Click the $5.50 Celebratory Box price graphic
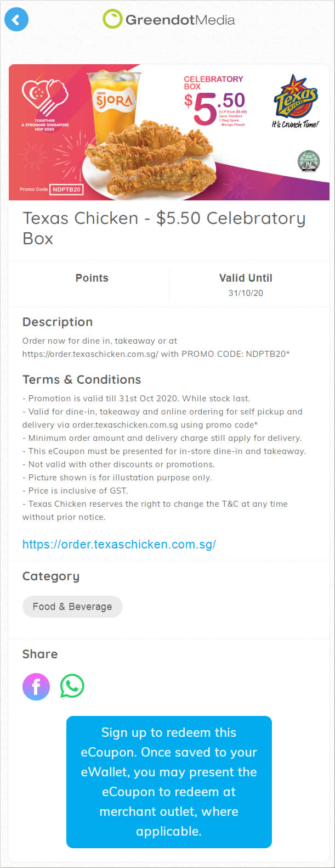The image size is (335, 868). 215,102
